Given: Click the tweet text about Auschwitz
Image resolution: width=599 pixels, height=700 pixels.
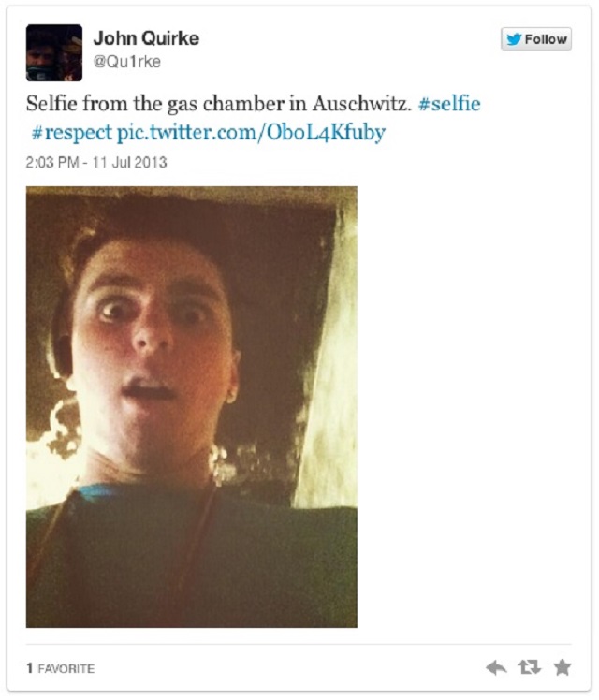Looking at the screenshot, I should point(218,104).
